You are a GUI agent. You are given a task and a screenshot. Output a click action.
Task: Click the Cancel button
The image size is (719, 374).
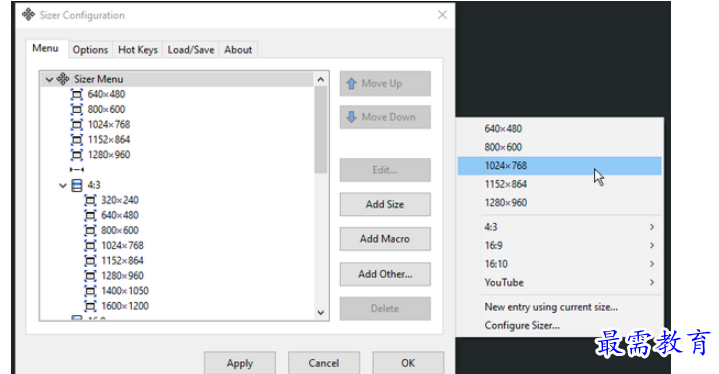click(x=324, y=363)
